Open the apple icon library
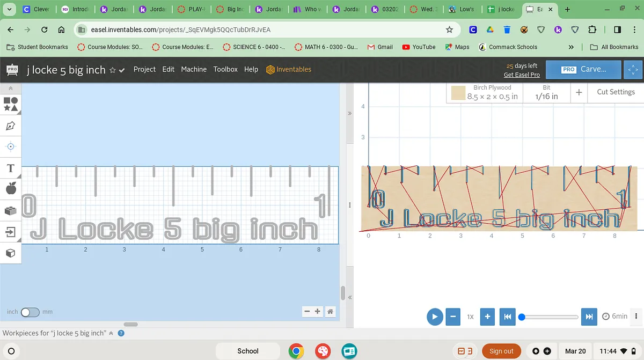 10,188
